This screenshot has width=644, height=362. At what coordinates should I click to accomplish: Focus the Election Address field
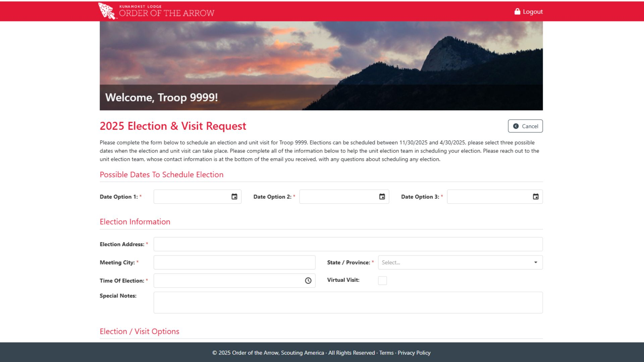click(x=348, y=244)
